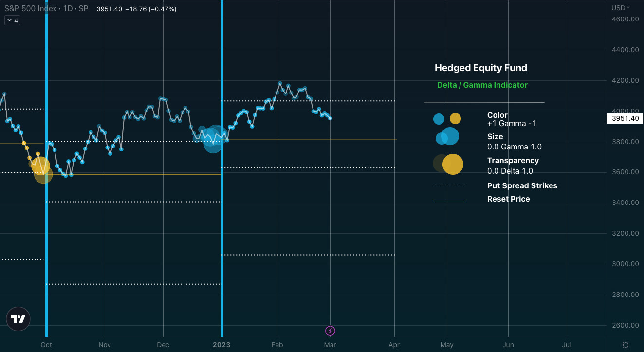This screenshot has width=644, height=352.
Task: Click the large blue Size legend bubble
Action: point(450,136)
